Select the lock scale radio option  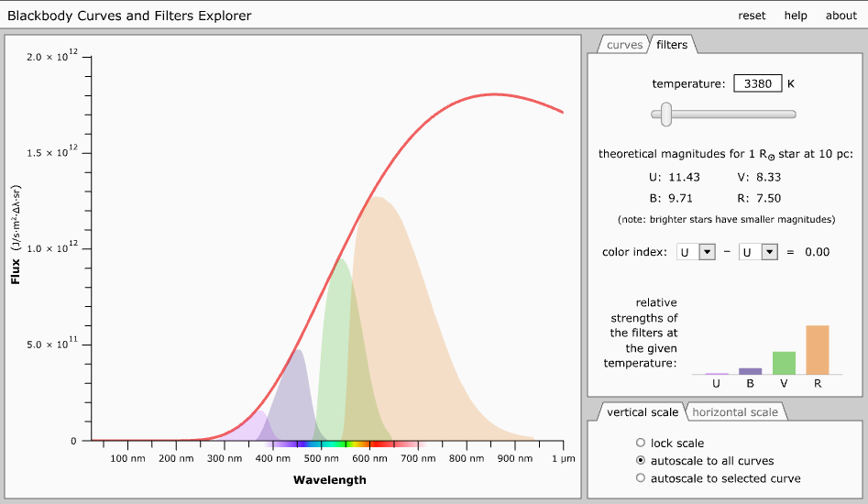click(641, 443)
